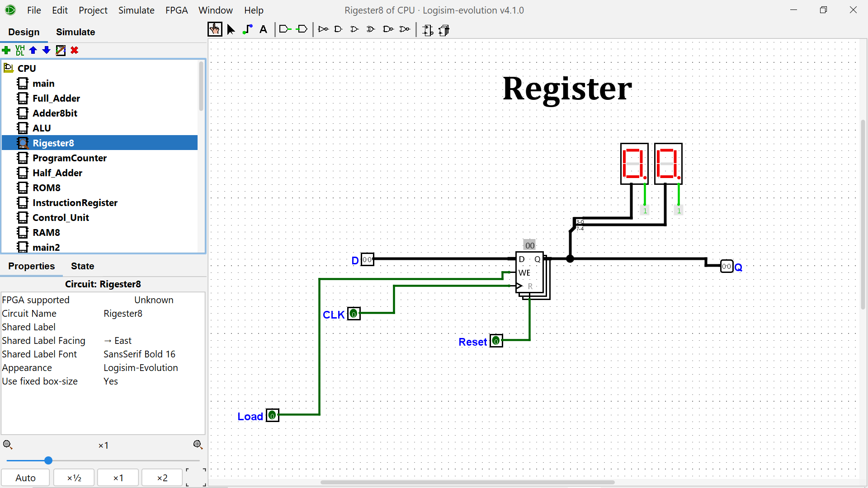Viewport: 868px width, 488px height.
Task: Click the Shared Label property row
Action: pyautogui.click(x=103, y=327)
